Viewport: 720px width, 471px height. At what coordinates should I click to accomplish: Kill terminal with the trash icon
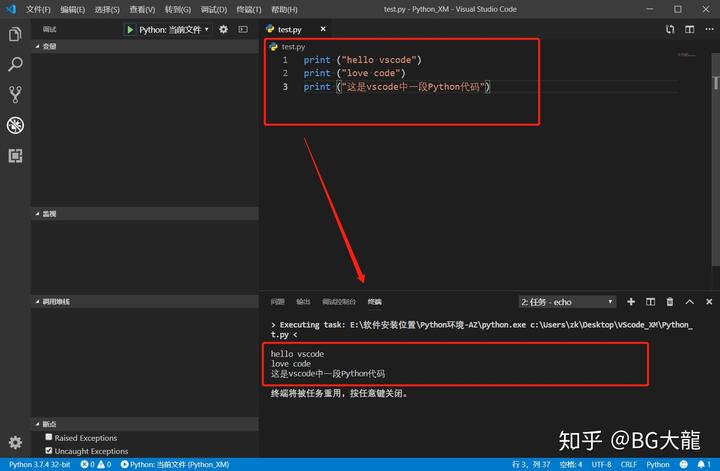[x=670, y=302]
